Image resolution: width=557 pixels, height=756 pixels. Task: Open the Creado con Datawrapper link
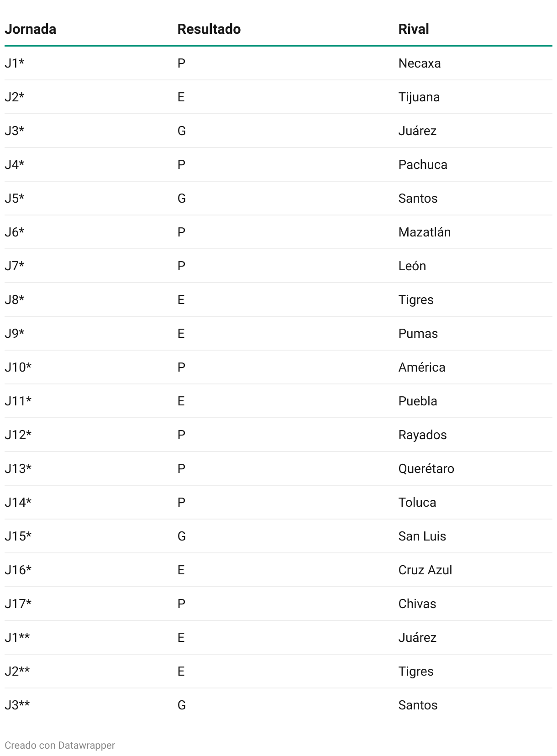coord(60,745)
